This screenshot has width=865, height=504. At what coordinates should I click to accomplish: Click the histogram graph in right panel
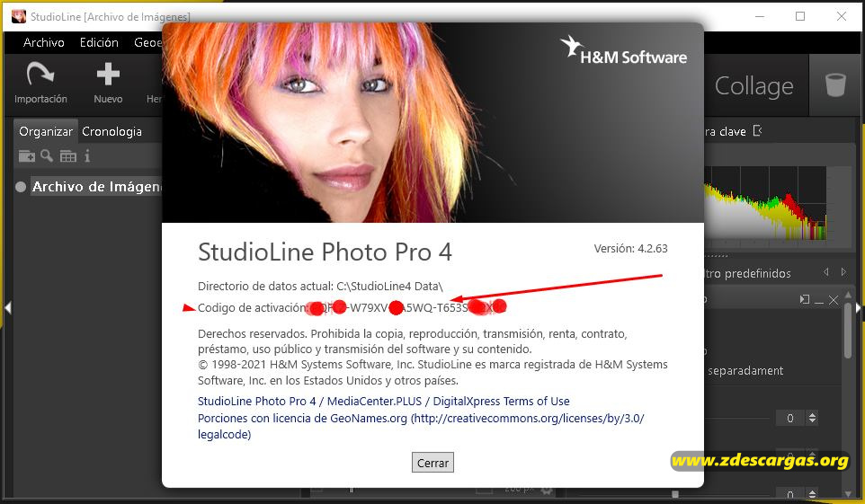766,203
